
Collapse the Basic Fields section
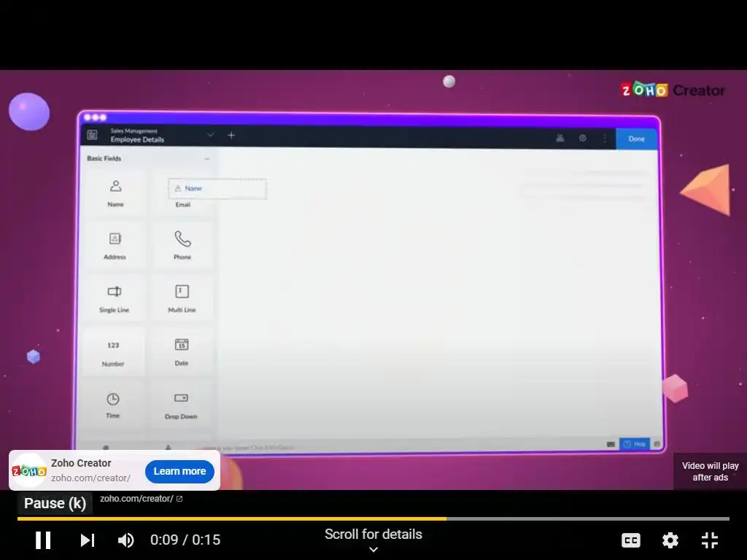pos(206,158)
